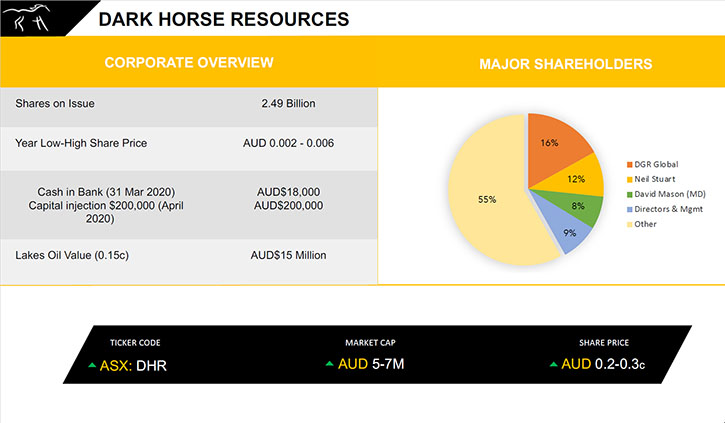Click the Directors & Mgmt legend label
Image resolution: width=725 pixels, height=423 pixels.
click(x=669, y=209)
